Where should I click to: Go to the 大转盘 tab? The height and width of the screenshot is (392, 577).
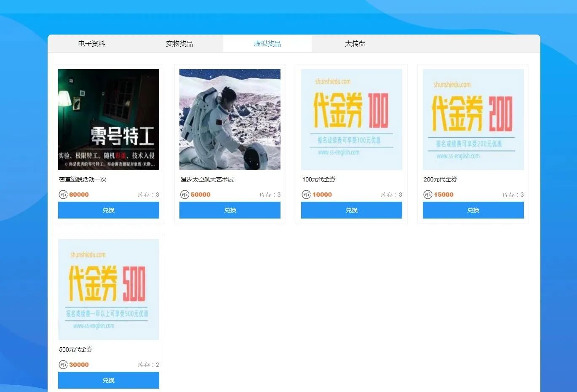(x=355, y=43)
